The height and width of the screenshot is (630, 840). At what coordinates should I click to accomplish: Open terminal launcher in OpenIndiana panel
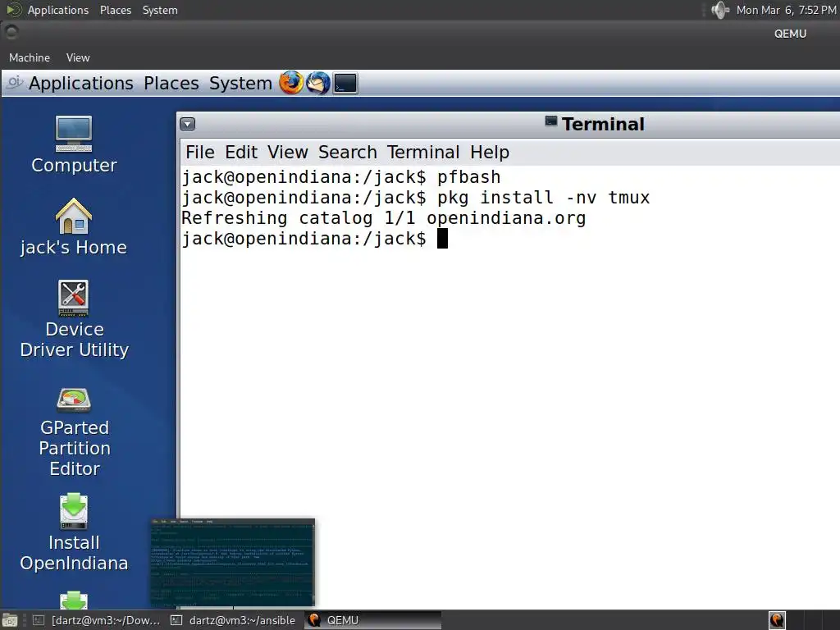coord(345,84)
